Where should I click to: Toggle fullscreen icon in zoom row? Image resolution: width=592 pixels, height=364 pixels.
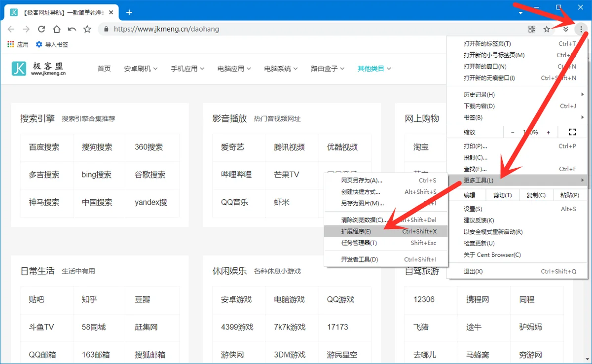click(572, 132)
